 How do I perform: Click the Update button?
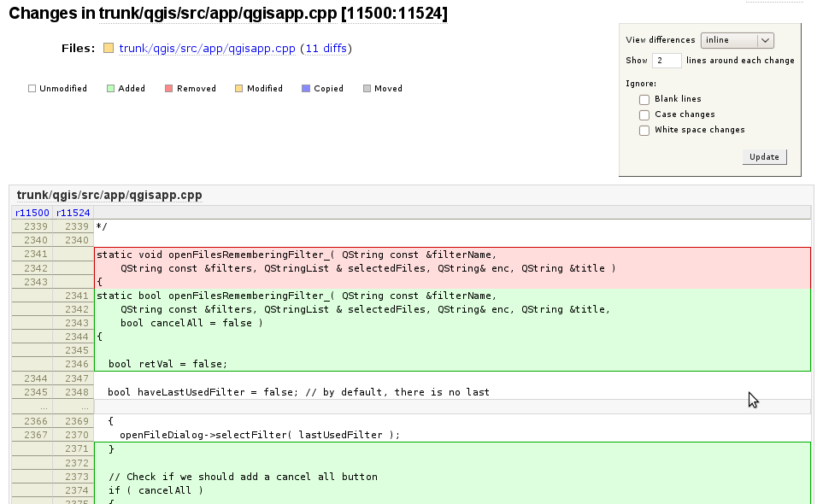tap(764, 156)
